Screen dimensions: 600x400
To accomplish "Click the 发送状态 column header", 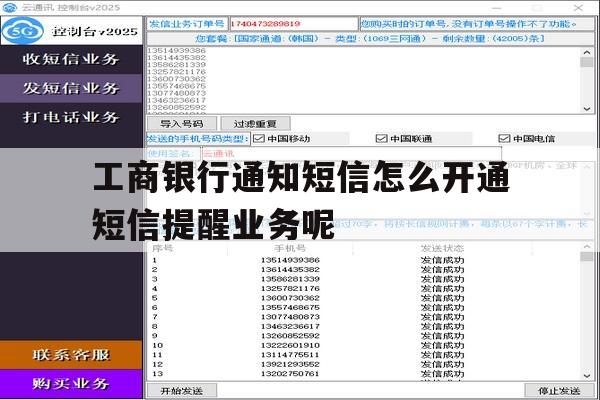I will (442, 248).
